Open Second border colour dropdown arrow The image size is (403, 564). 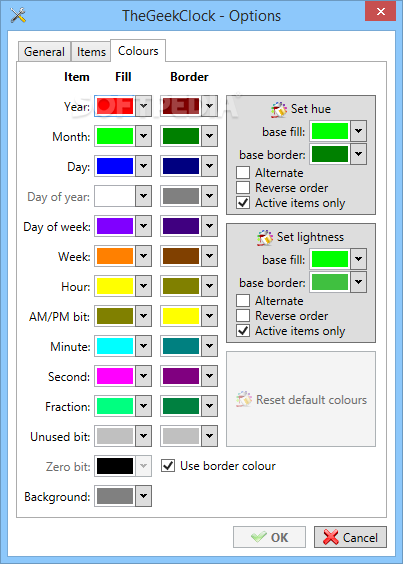click(x=209, y=376)
